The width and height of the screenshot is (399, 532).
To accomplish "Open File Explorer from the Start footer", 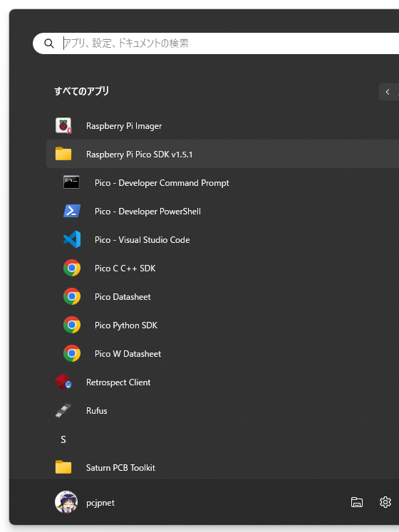I will pos(357,502).
